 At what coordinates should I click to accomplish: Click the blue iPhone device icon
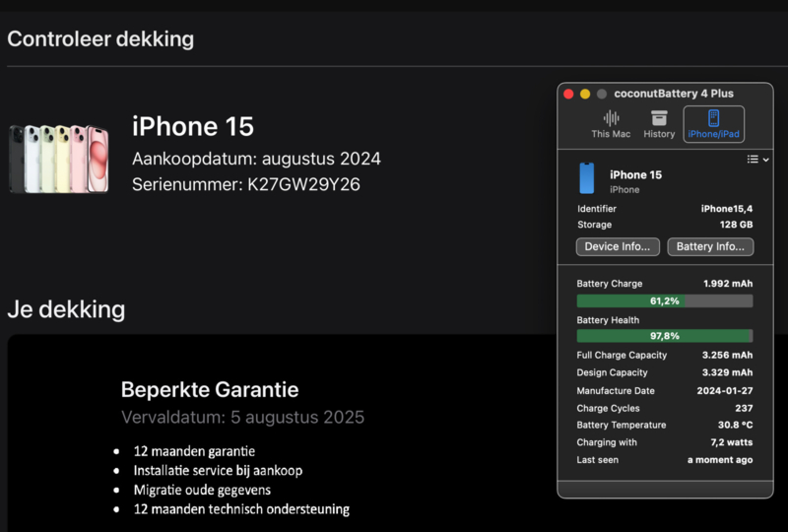click(x=586, y=178)
